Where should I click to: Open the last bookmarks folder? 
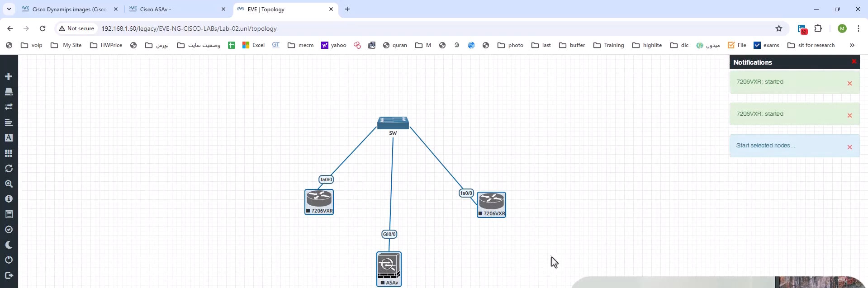(x=541, y=45)
